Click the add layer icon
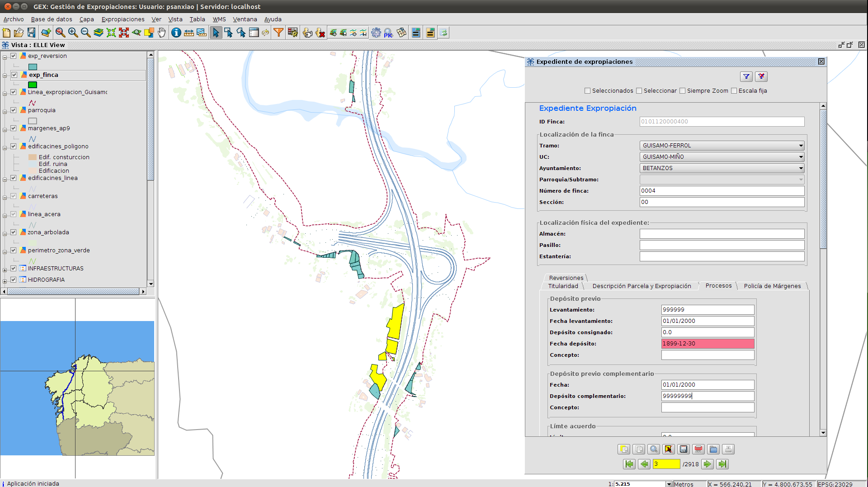Screen dimensions: 868x487 [x=46, y=33]
